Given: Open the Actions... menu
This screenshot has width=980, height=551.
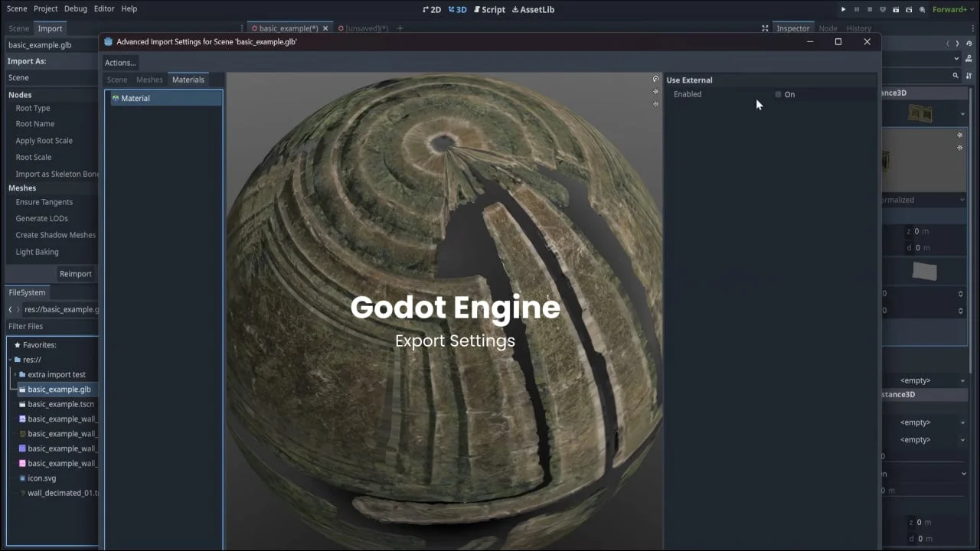Looking at the screenshot, I should click(x=120, y=63).
